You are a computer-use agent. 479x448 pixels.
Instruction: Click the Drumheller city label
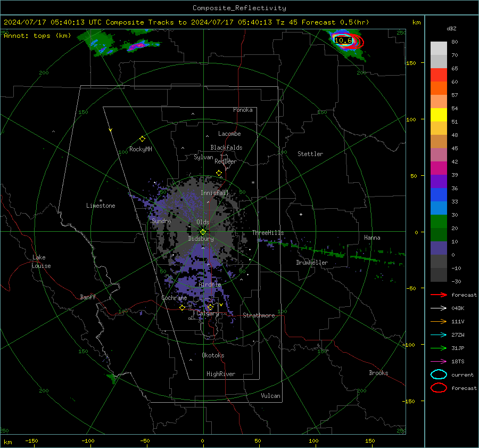312,263
